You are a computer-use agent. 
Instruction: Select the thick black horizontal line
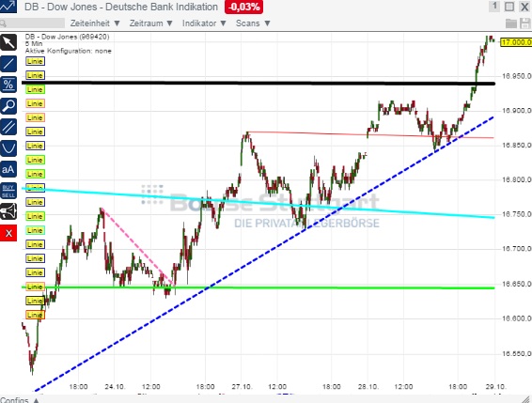point(258,83)
